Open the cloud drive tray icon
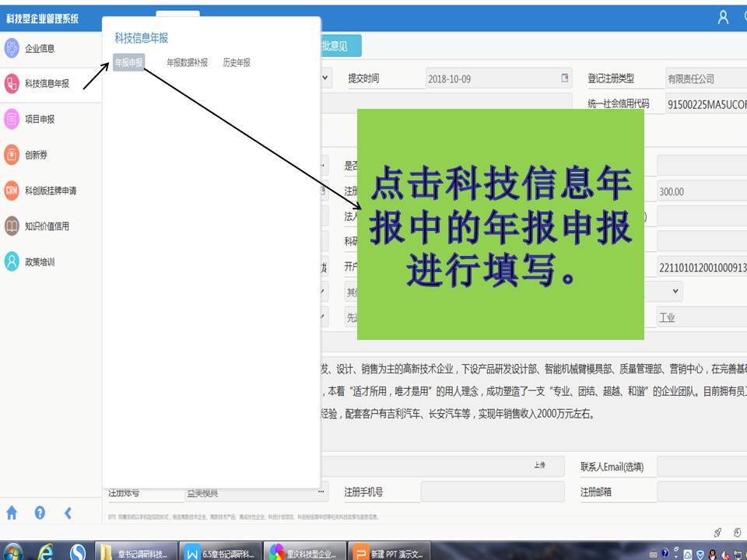 688,554
